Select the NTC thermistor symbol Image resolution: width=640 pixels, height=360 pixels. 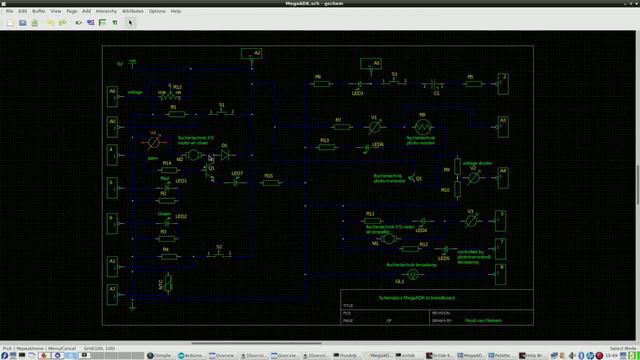pyautogui.click(x=168, y=283)
